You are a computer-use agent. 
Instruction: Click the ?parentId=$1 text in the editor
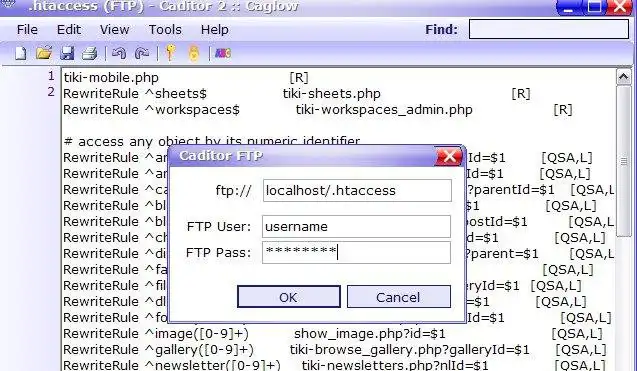511,190
